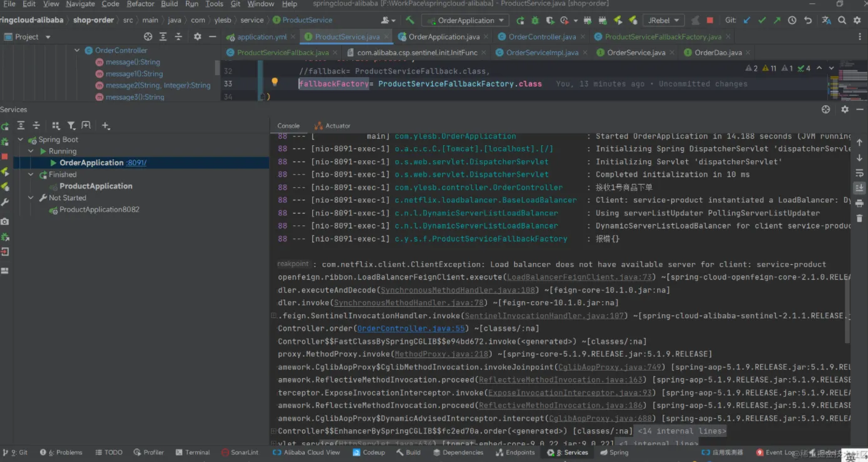Open the SonarLint tool window

click(x=240, y=452)
